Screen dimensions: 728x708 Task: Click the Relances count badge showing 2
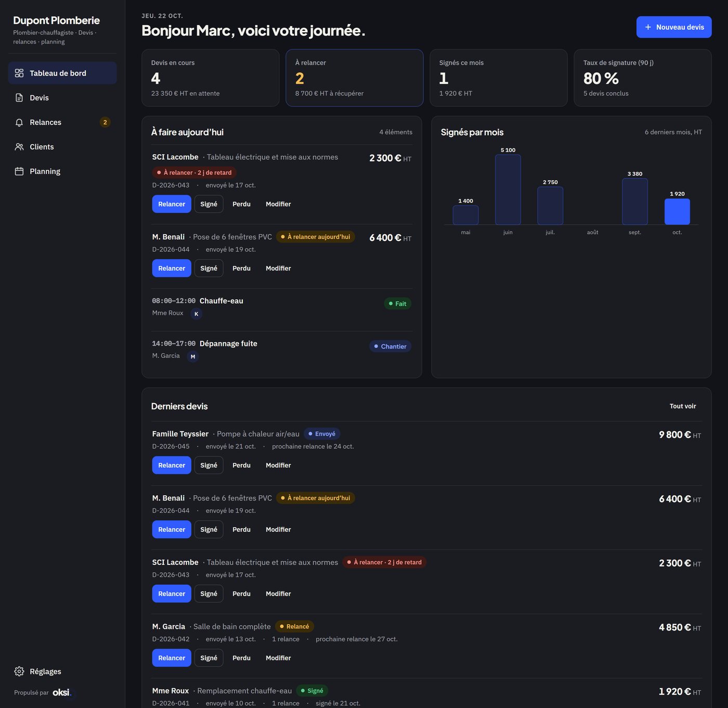point(105,122)
